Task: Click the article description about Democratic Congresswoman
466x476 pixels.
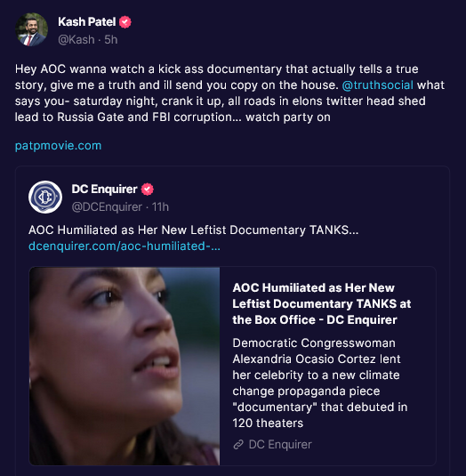Action: point(320,383)
